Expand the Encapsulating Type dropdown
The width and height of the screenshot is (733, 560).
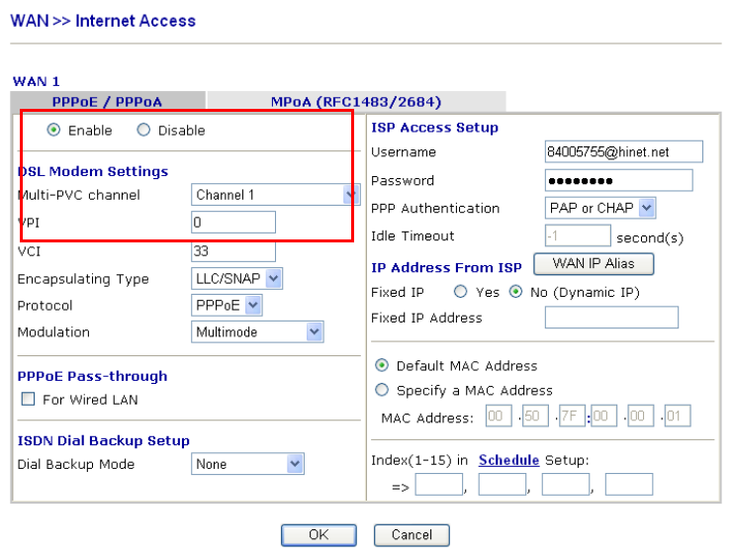pos(237,279)
